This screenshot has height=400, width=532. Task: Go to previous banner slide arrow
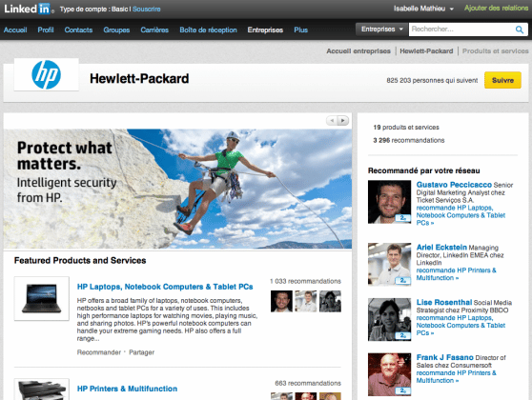[332, 120]
